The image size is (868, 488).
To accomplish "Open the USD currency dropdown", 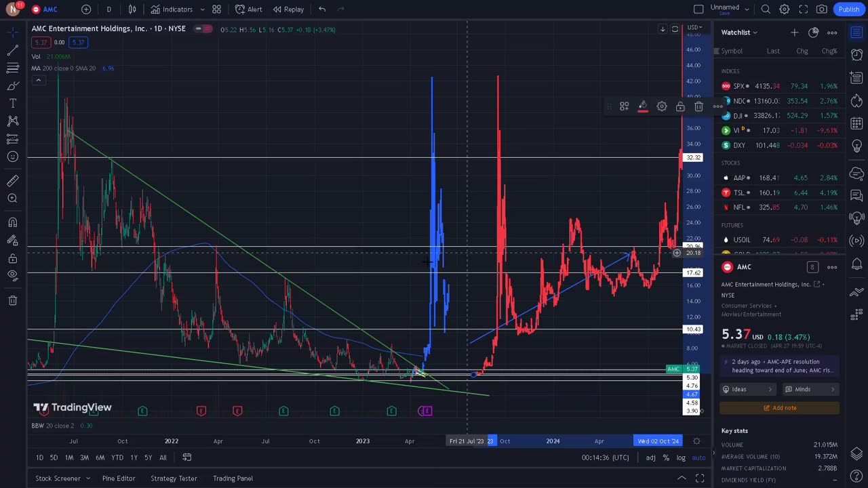I will (x=695, y=28).
